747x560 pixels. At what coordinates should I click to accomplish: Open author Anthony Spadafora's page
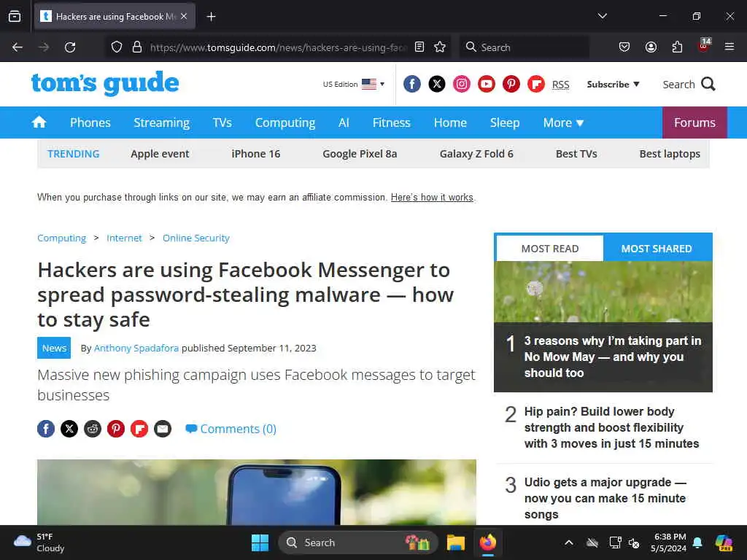point(136,348)
